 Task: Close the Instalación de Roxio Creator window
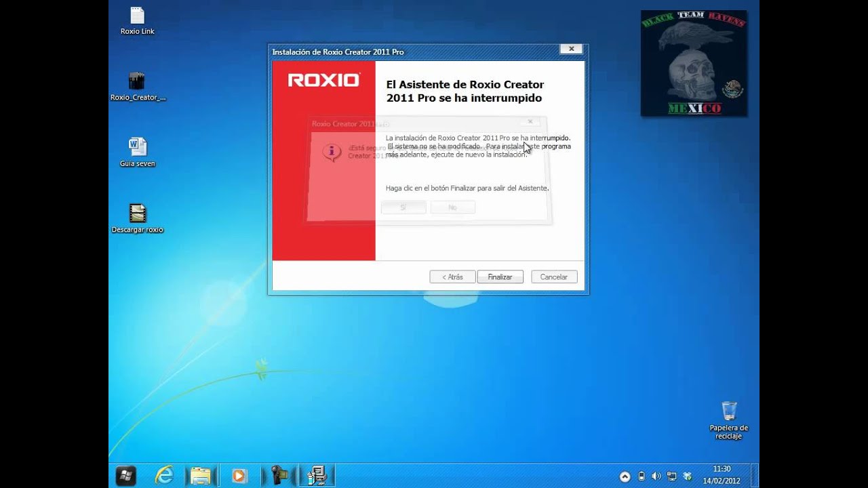pyautogui.click(x=571, y=49)
